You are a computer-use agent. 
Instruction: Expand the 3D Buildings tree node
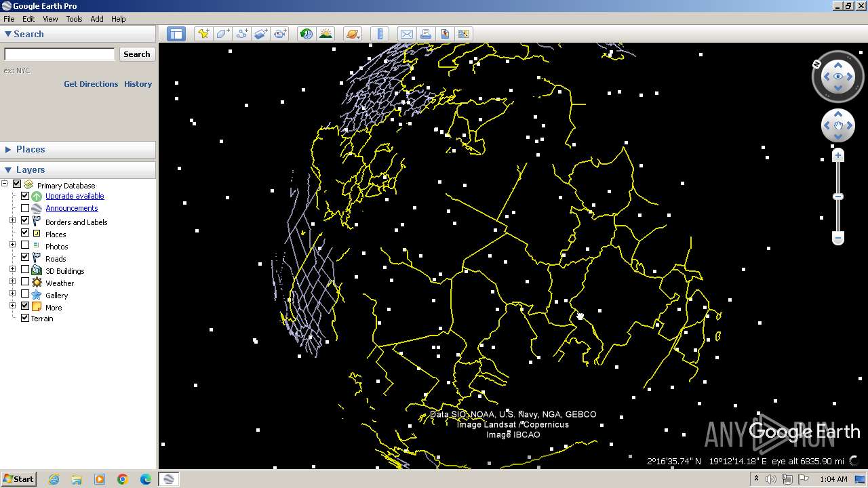[12, 269]
